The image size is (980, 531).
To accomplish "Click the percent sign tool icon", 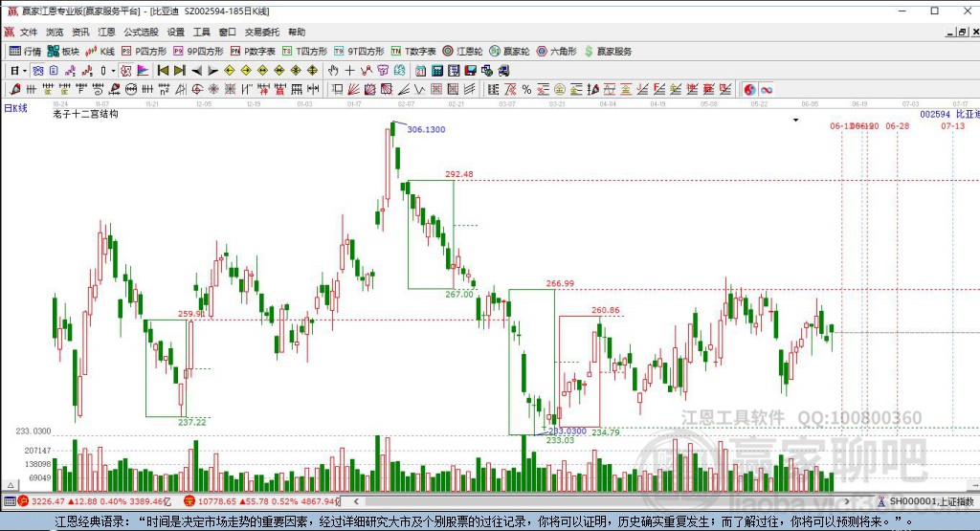I will [x=527, y=89].
